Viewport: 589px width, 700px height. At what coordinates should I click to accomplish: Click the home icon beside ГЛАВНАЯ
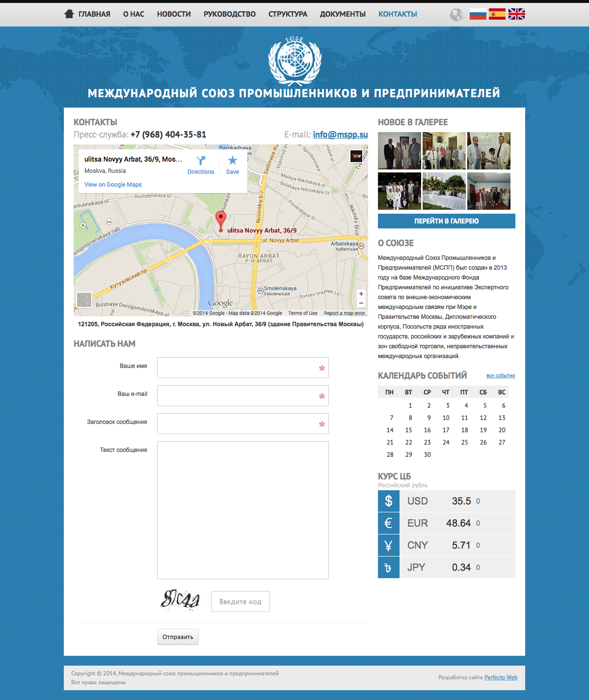(x=69, y=14)
